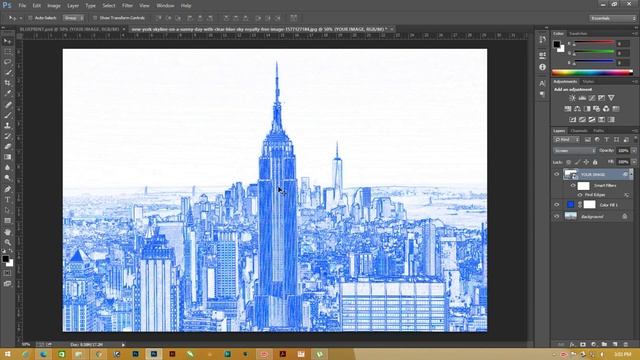
Task: Toggle visibility of Smart Filters
Action: point(573,185)
